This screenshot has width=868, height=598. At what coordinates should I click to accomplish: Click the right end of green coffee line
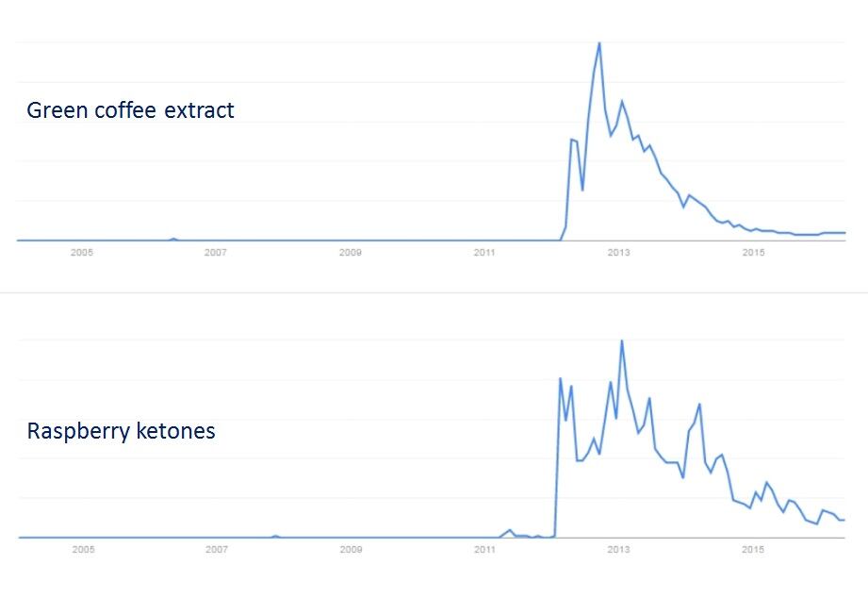tap(843, 232)
